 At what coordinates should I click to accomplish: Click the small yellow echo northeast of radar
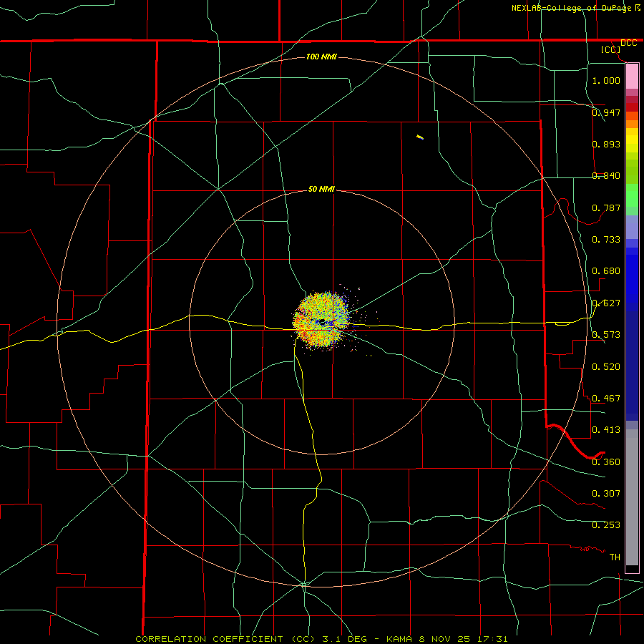(x=420, y=137)
